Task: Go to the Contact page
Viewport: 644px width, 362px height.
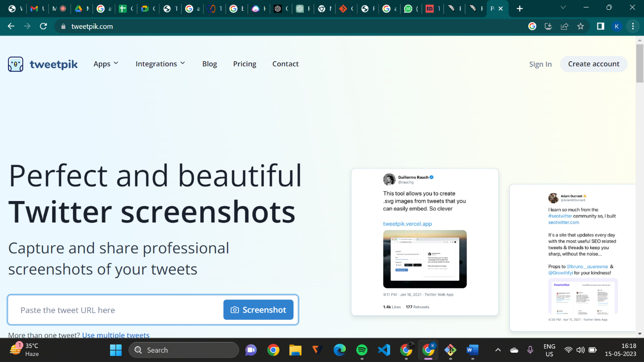Action: pyautogui.click(x=286, y=64)
